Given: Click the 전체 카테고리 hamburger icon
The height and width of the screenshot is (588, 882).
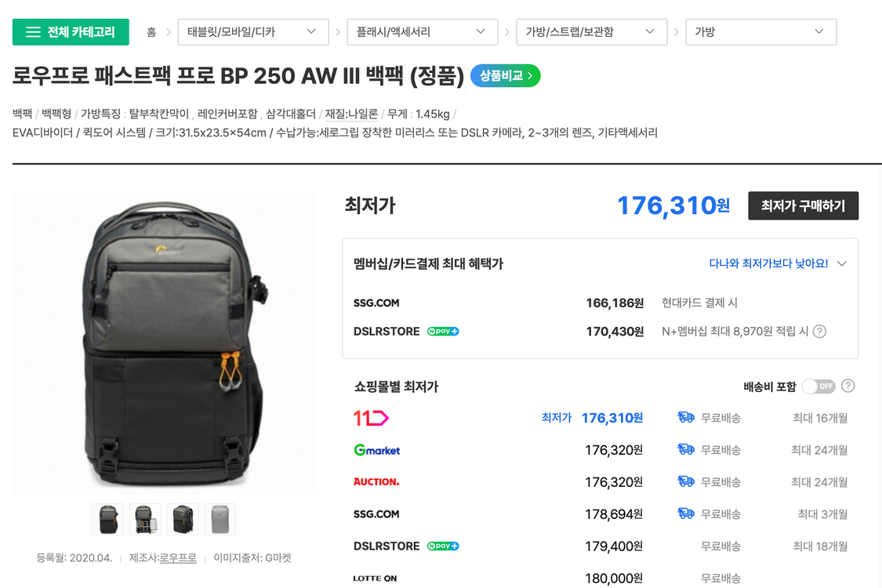Looking at the screenshot, I should pyautogui.click(x=32, y=31).
